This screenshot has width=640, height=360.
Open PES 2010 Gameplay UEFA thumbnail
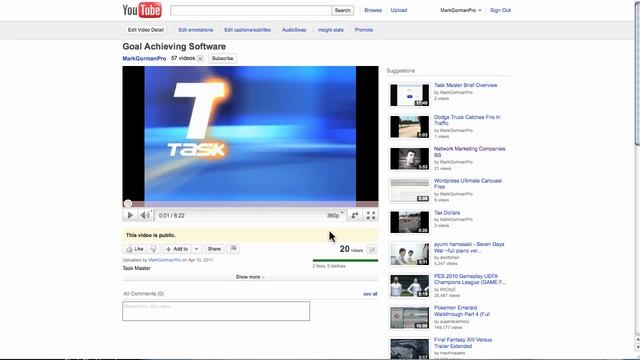(x=409, y=286)
